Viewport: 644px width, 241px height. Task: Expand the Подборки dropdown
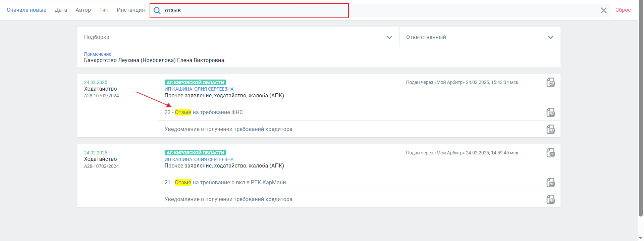[389, 37]
